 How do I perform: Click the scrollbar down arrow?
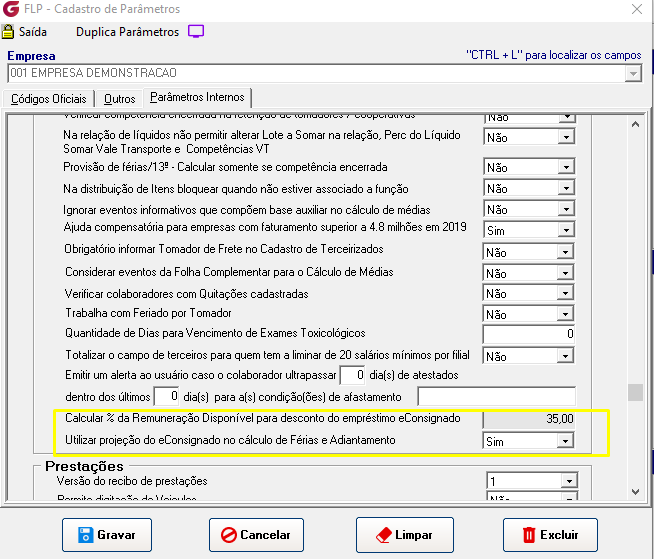tap(635, 492)
